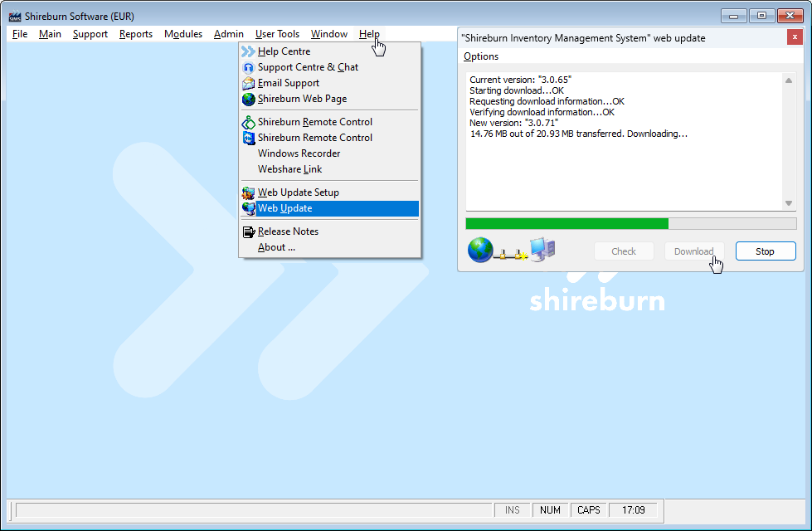Open the Window menu
The height and width of the screenshot is (531, 812).
click(x=328, y=34)
